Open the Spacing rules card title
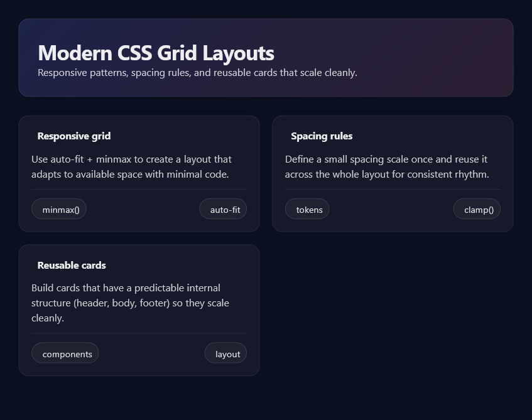The image size is (532, 420). (x=322, y=136)
